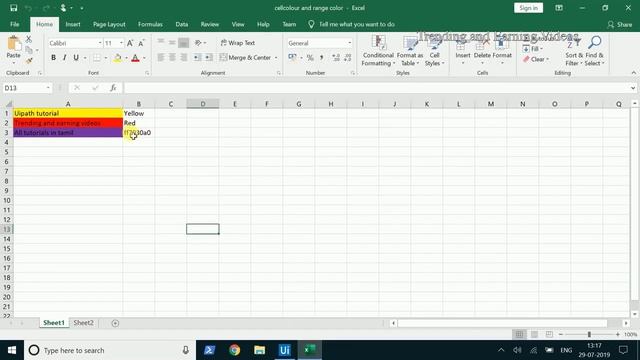Click the Clear eraser button

pos(536,59)
